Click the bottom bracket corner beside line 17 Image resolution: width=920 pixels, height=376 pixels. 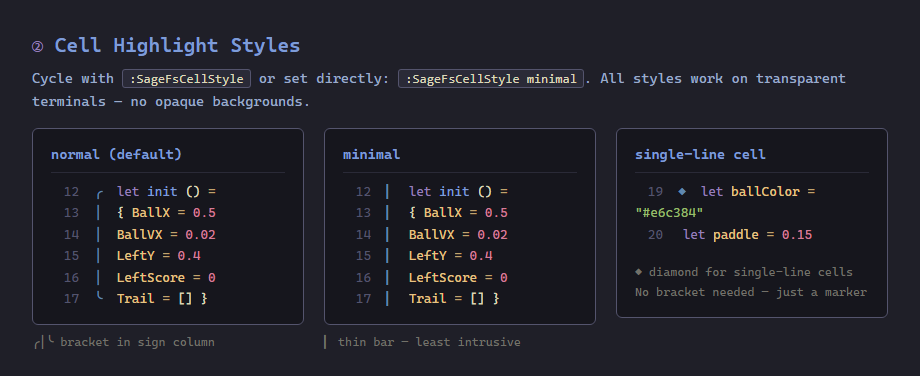click(x=100, y=297)
